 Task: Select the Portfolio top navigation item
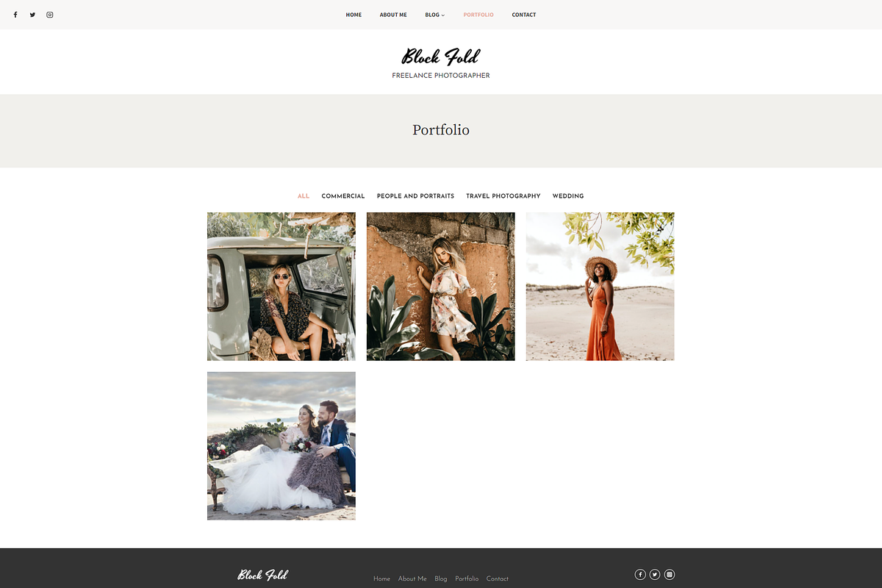[x=478, y=15]
